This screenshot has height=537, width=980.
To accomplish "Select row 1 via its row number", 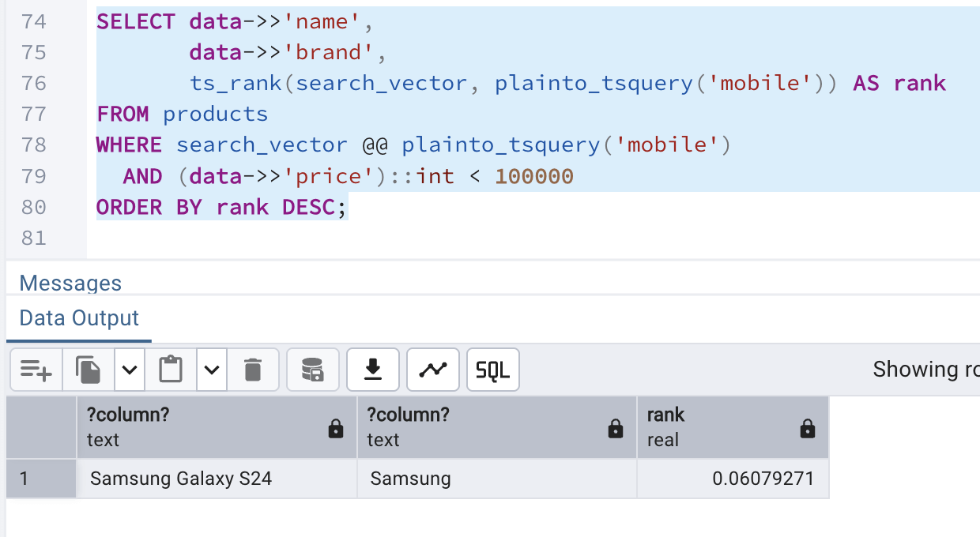I will pos(41,479).
